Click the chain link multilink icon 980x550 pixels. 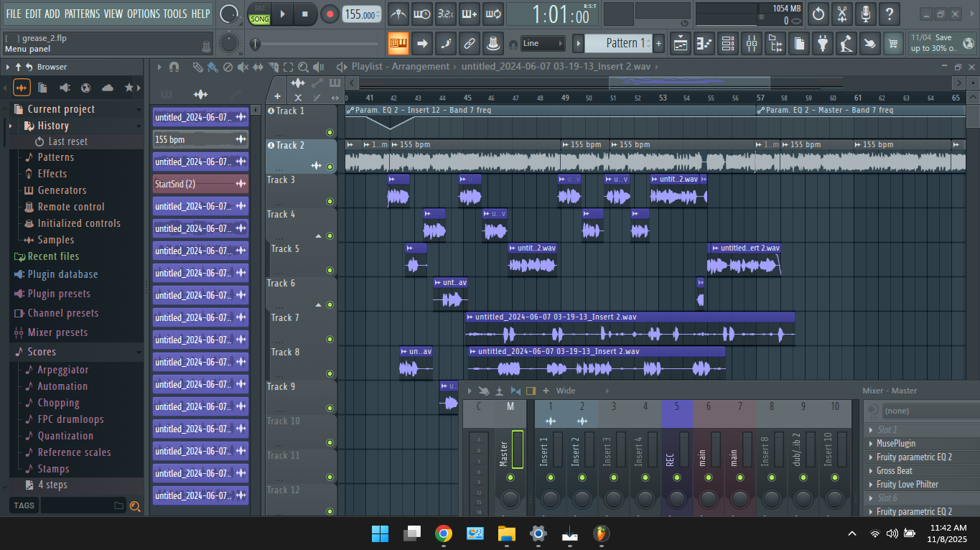(470, 43)
